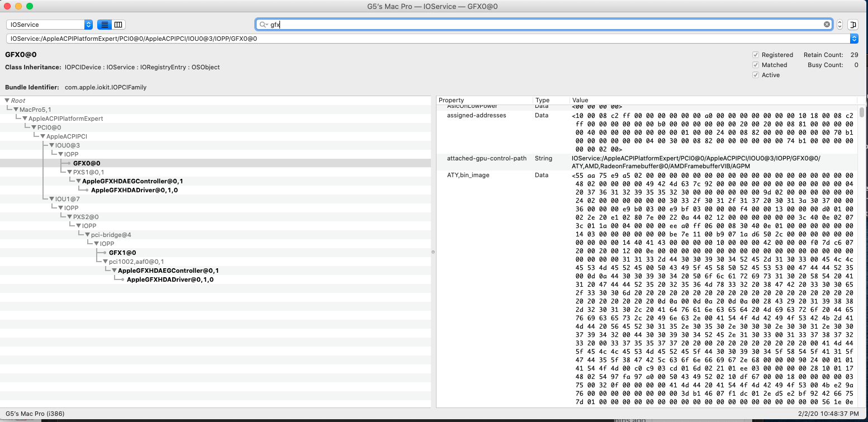868x422 pixels.
Task: Collapse the IOU0@3 node
Action: tap(52, 145)
